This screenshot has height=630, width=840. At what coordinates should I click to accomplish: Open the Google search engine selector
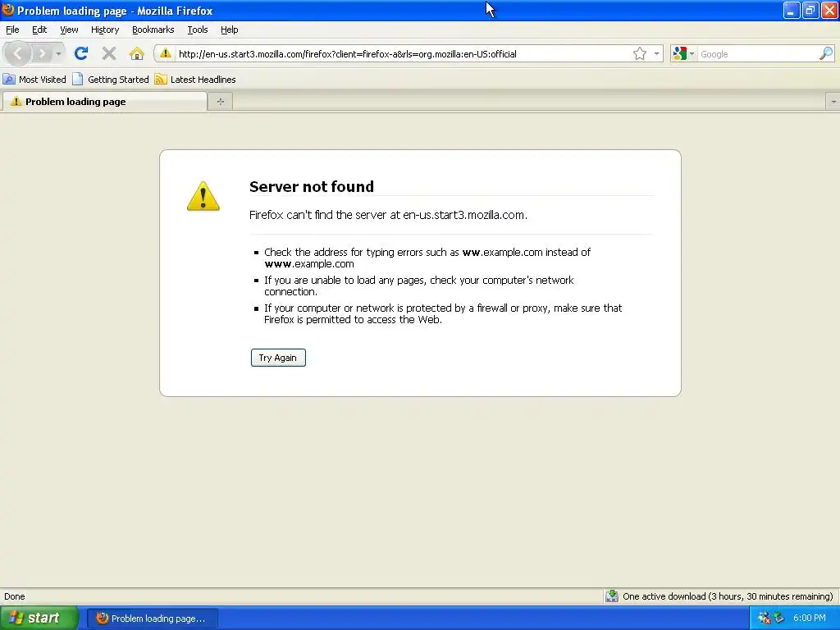click(683, 53)
